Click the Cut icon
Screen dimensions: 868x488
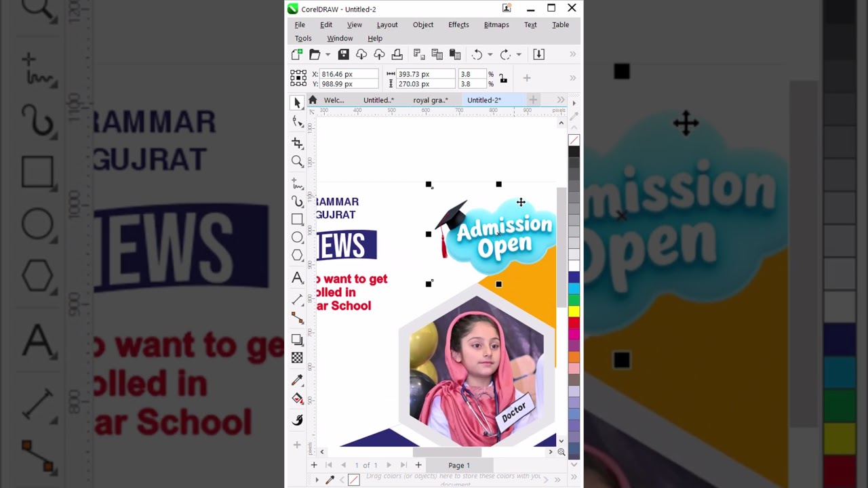(419, 54)
